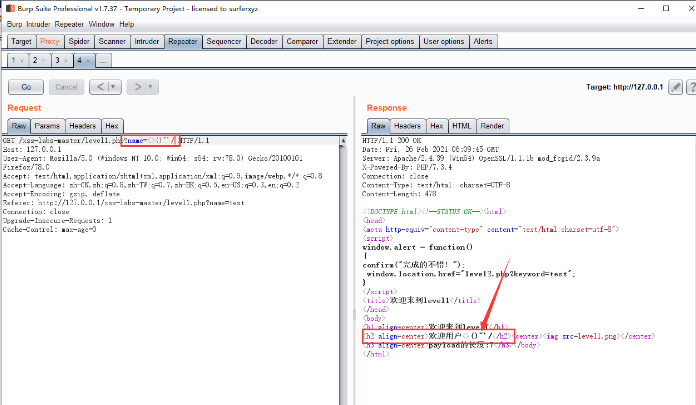Screen dimensions: 696x405
Task: Send the request with Go button
Action: [x=26, y=87]
